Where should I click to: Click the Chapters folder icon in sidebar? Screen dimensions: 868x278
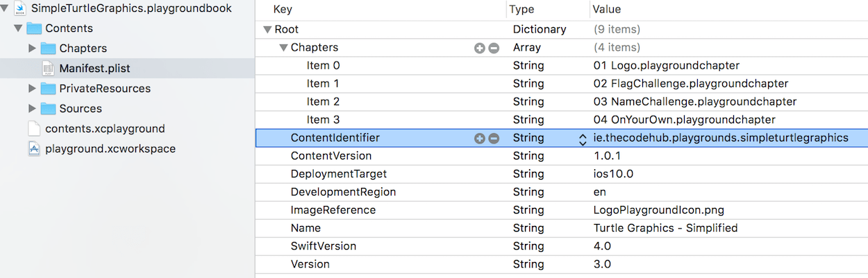coord(48,49)
